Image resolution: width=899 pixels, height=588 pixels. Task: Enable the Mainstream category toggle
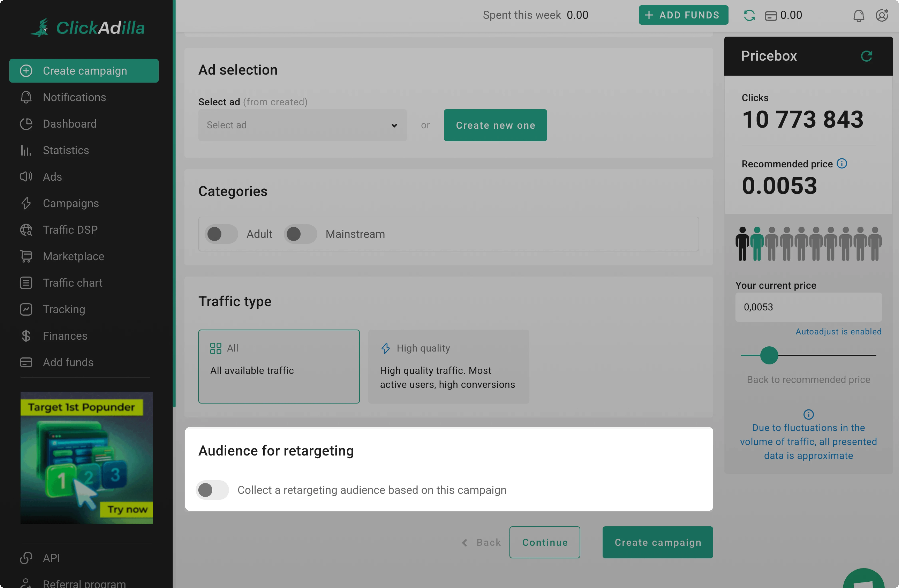pos(300,234)
